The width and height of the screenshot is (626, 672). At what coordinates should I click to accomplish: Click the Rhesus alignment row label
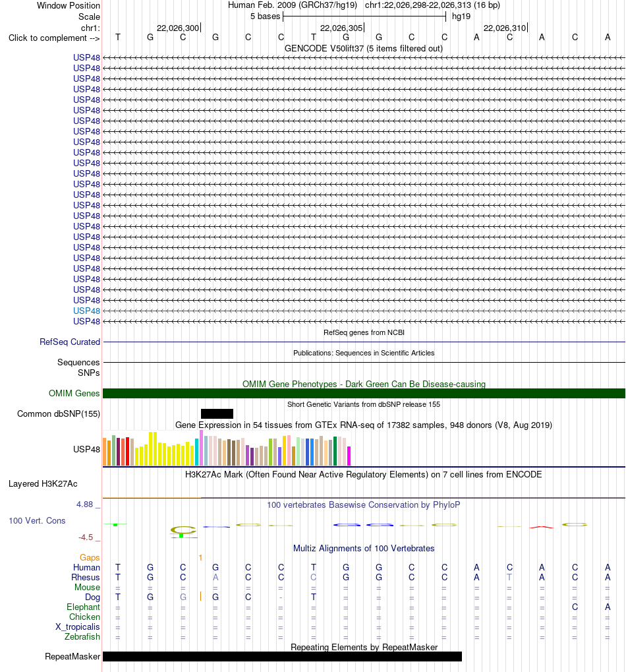pyautogui.click(x=86, y=577)
